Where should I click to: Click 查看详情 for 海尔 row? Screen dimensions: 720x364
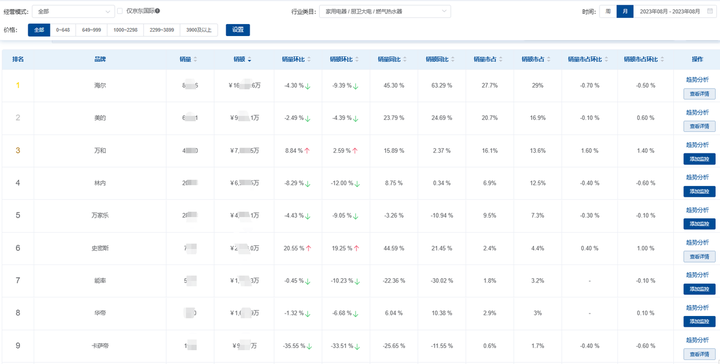point(699,94)
